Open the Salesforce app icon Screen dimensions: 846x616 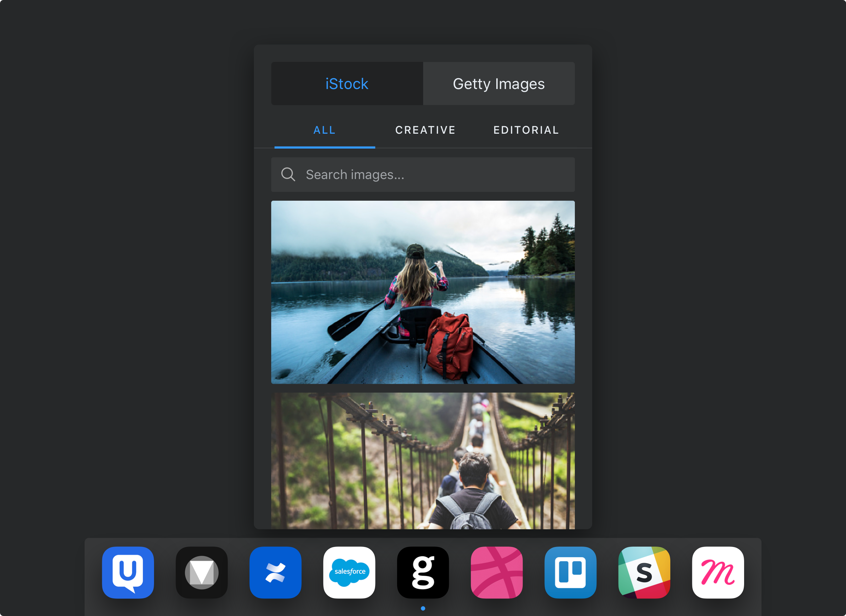point(349,572)
